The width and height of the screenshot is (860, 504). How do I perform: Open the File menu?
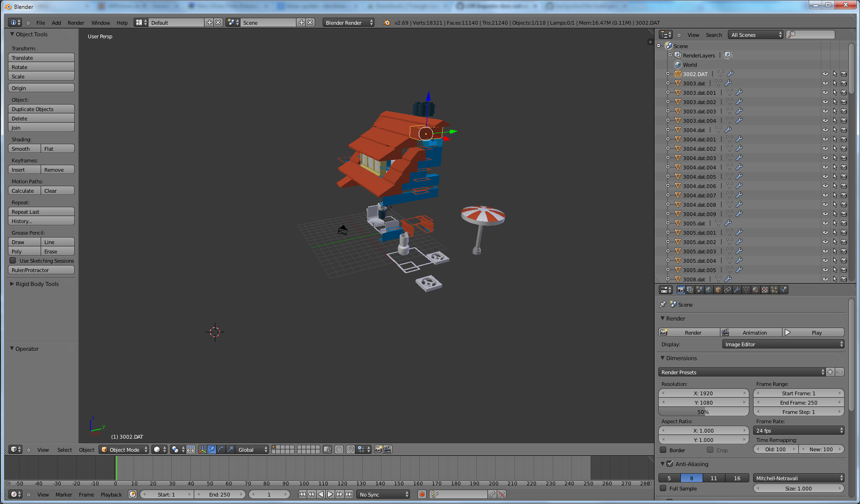point(41,22)
